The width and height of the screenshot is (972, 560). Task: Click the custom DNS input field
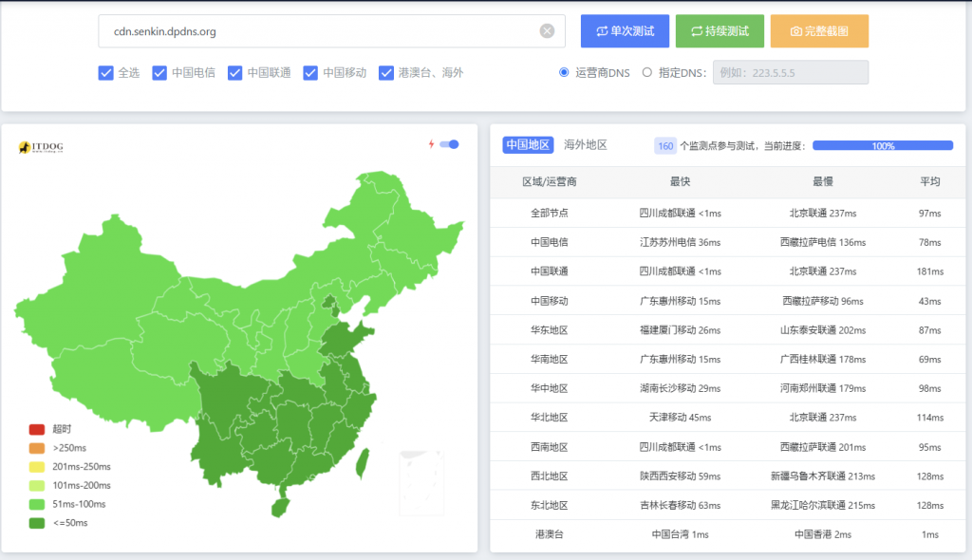(x=790, y=72)
